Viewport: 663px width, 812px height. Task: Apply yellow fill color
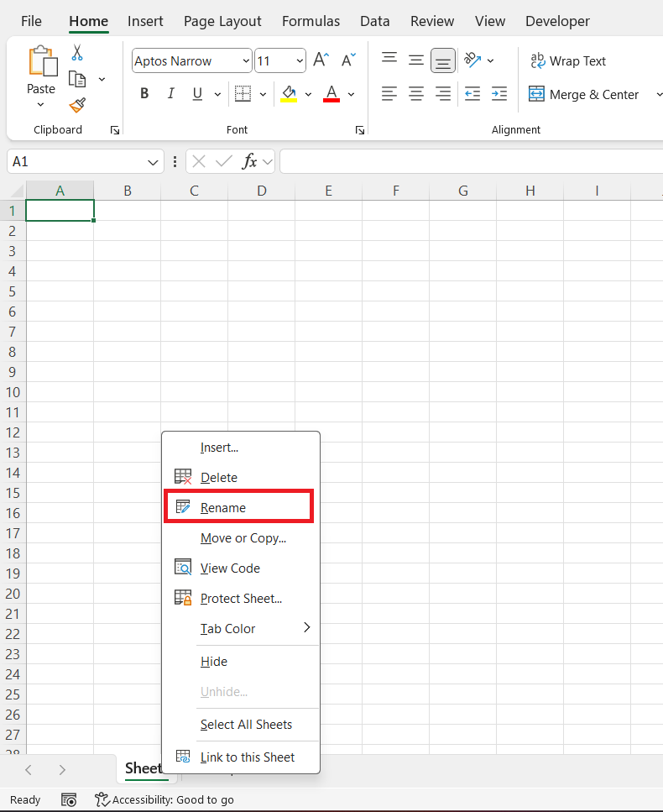(x=289, y=94)
